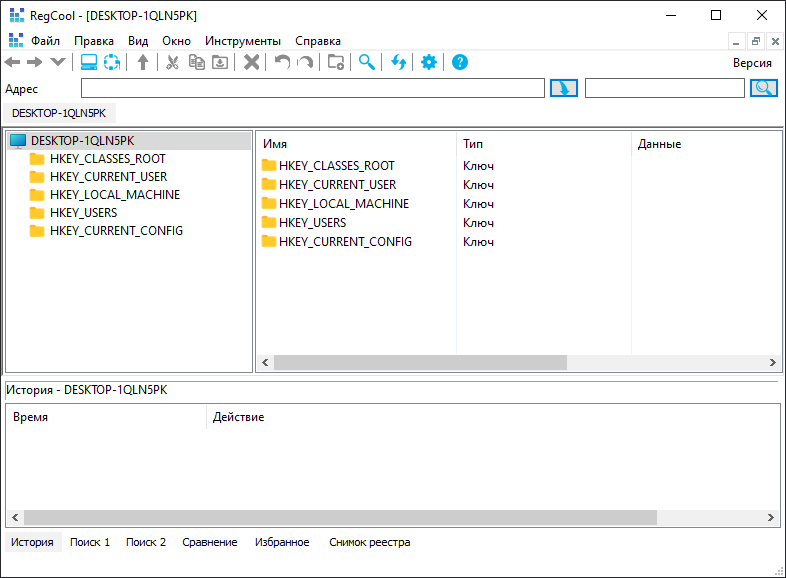
Task: Select HKEY_CURRENT_CONFIG in the tree pane
Action: (116, 231)
